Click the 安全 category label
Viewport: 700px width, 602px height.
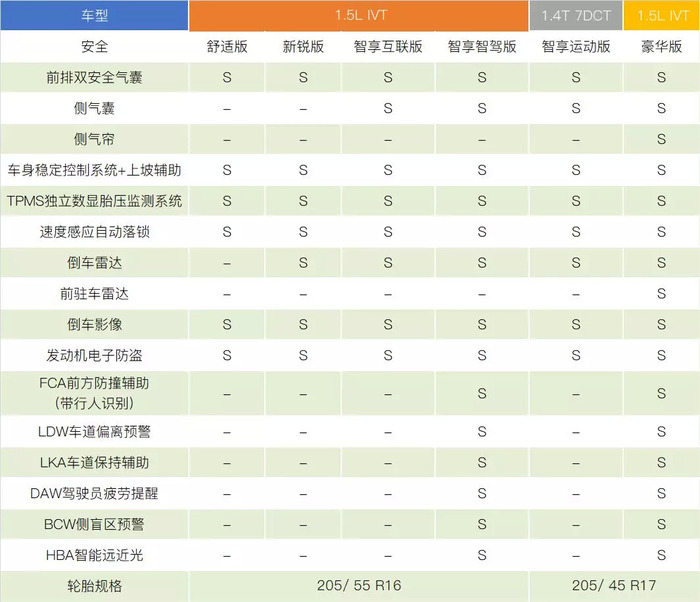94,46
